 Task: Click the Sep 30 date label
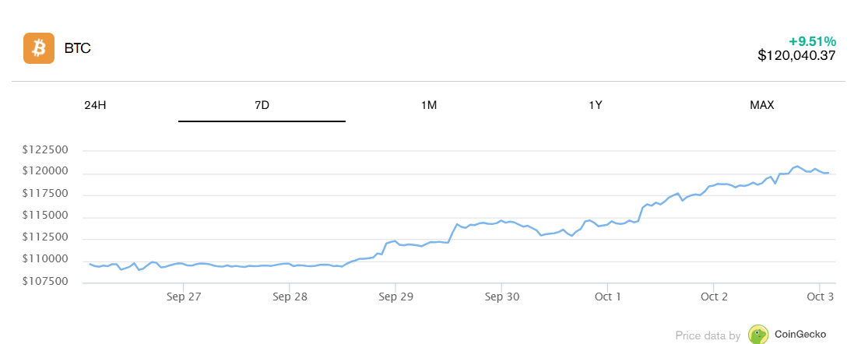pyautogui.click(x=501, y=297)
